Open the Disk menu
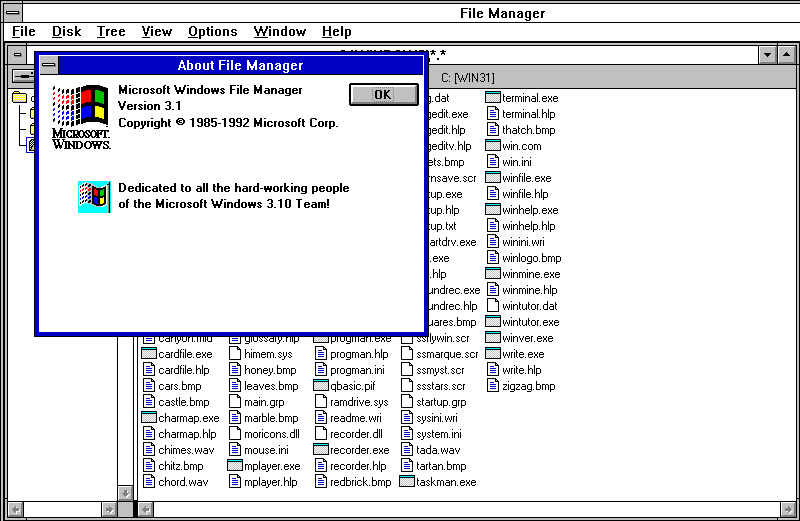This screenshot has width=800, height=521. [66, 32]
